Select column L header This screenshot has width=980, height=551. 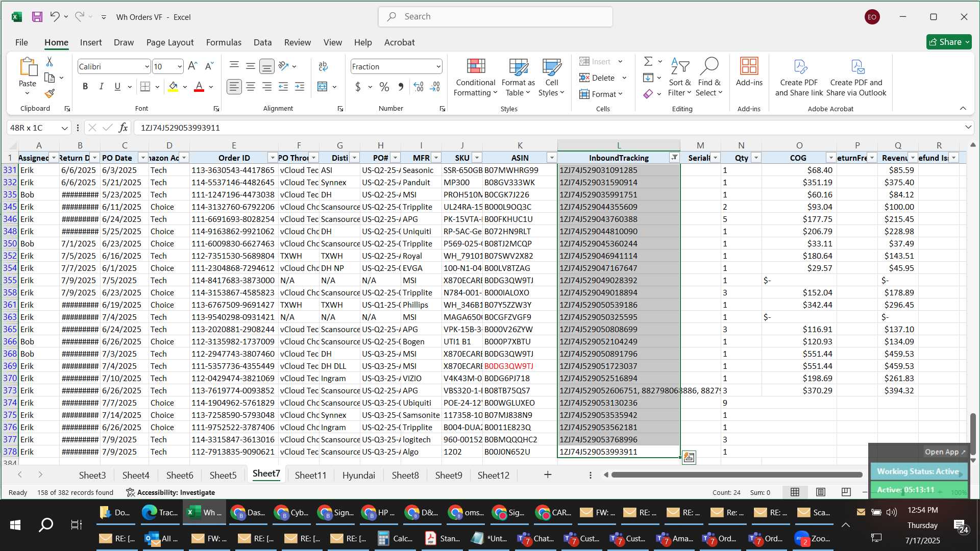coord(619,145)
